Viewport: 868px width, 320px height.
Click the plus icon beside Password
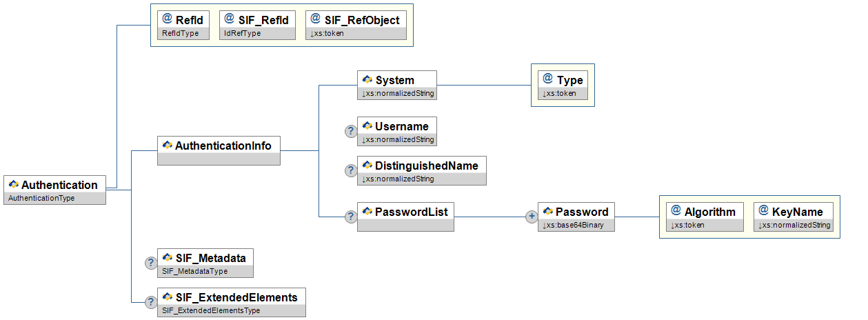tap(532, 217)
